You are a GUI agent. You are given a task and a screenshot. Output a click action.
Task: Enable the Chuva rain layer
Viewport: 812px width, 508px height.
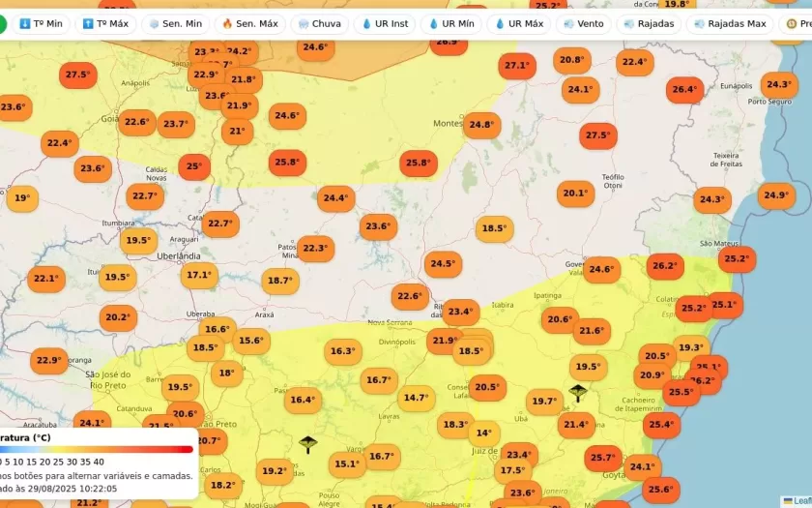pyautogui.click(x=319, y=23)
